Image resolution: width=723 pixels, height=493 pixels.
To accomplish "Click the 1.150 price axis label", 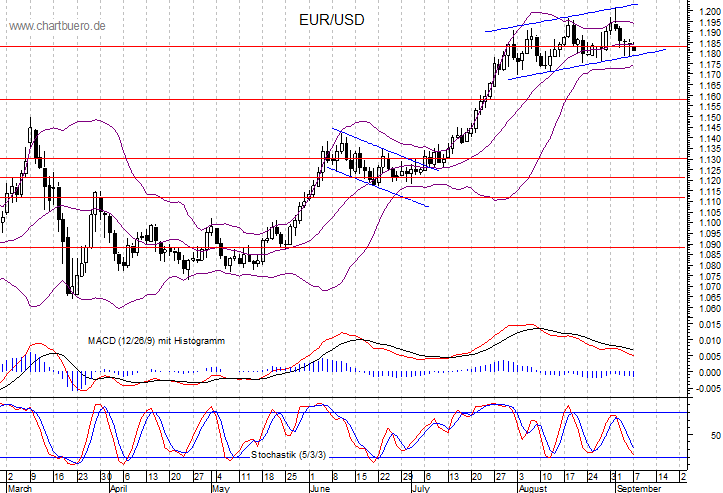I will pos(710,117).
